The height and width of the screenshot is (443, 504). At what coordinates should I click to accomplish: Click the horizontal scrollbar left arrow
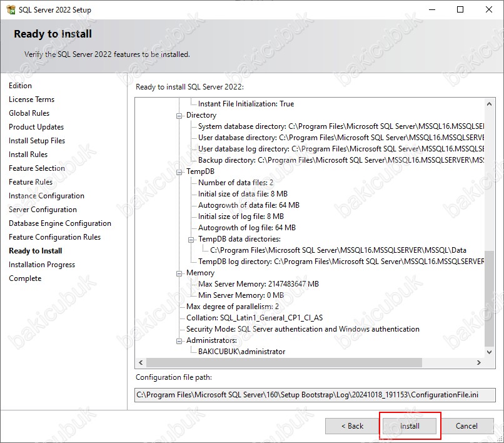coord(141,362)
